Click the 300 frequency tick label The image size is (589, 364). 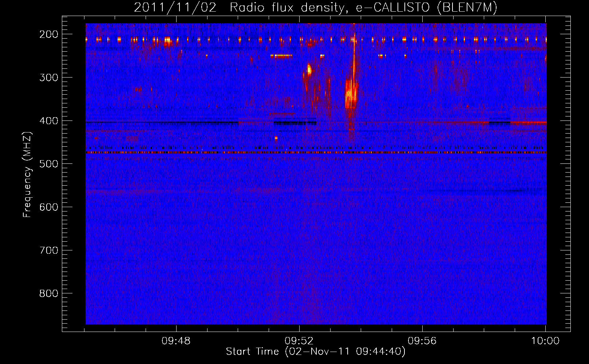point(48,78)
